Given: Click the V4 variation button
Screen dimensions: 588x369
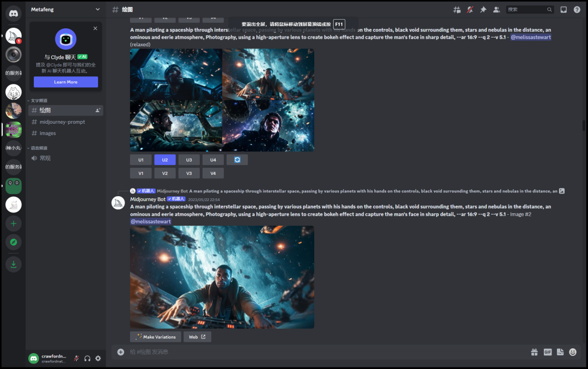Looking at the screenshot, I should pos(213,173).
